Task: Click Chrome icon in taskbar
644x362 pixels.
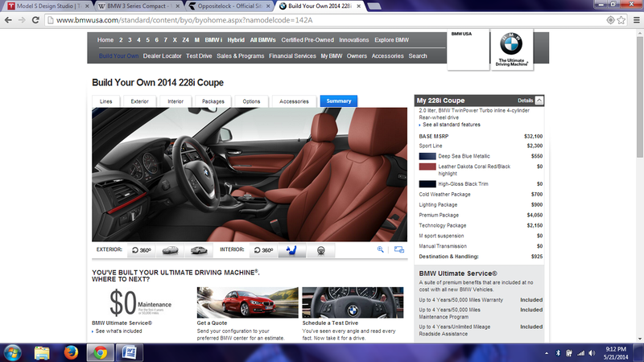Action: pyautogui.click(x=100, y=352)
